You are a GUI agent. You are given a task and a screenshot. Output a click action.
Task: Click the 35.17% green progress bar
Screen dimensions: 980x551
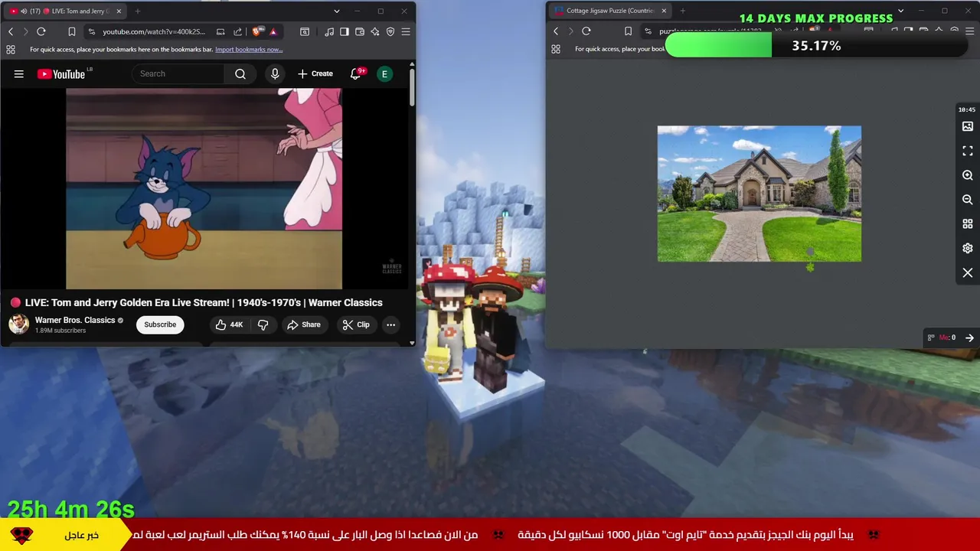click(817, 46)
